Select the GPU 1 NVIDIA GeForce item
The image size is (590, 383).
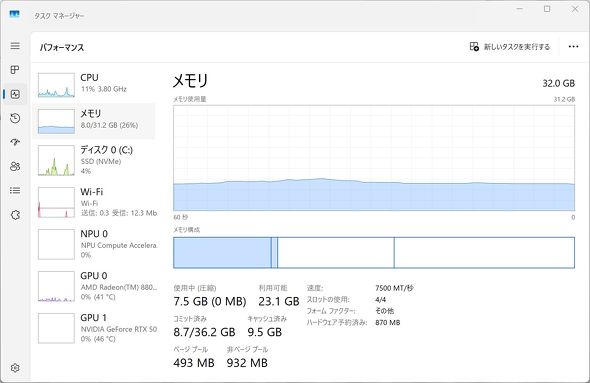click(x=94, y=328)
